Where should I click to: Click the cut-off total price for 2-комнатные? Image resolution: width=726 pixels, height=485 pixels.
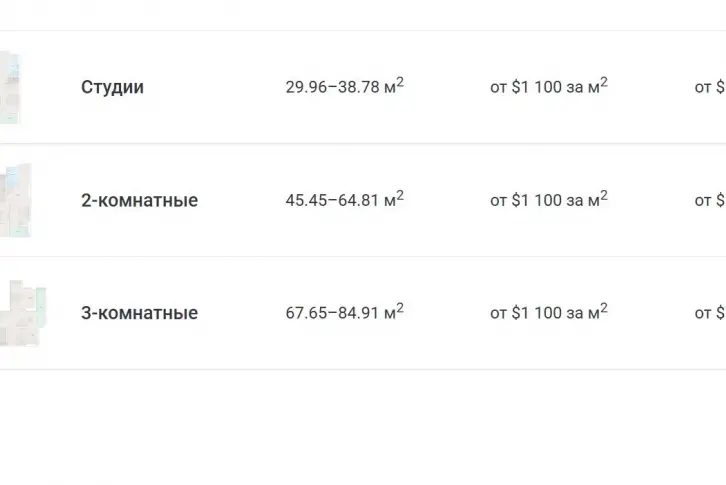coord(711,200)
